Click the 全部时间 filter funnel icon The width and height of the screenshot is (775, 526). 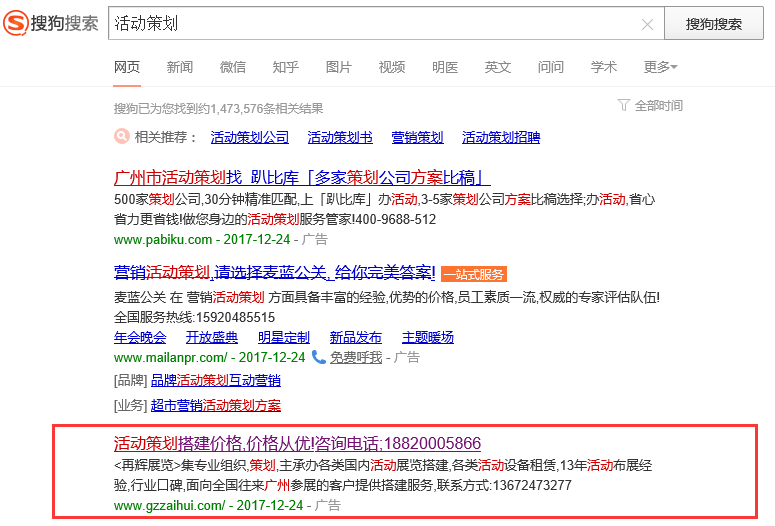tap(624, 105)
